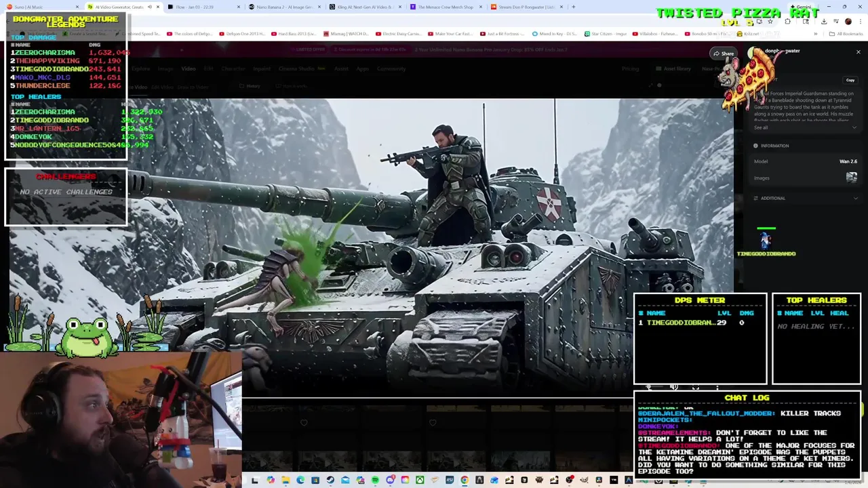Open the Krilz.net bookmark
Screen dimensions: 868x488
coord(748,33)
